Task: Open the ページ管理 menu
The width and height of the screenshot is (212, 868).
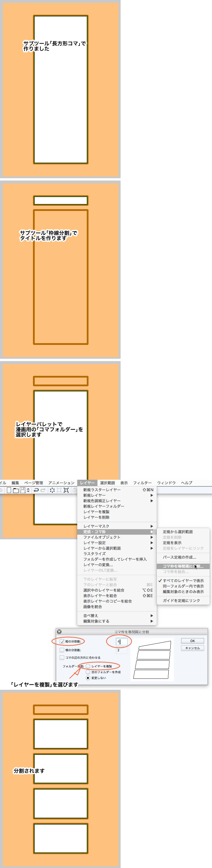Action: coord(33,483)
